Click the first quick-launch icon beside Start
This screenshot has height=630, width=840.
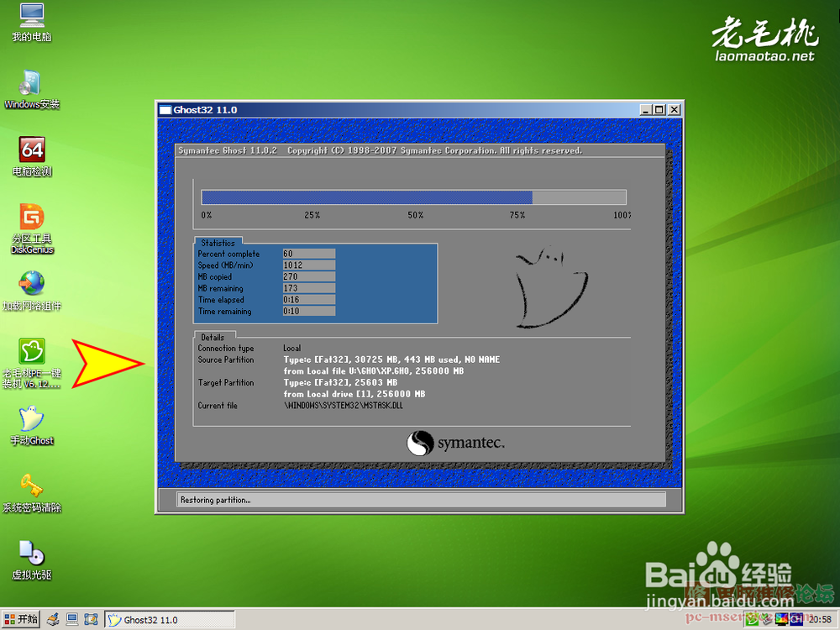click(52, 620)
